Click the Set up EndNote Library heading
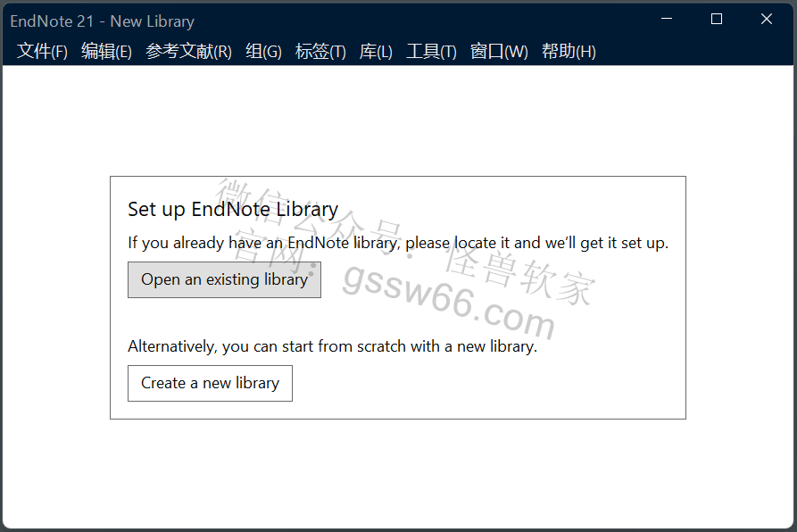The height and width of the screenshot is (532, 797). tap(233, 210)
